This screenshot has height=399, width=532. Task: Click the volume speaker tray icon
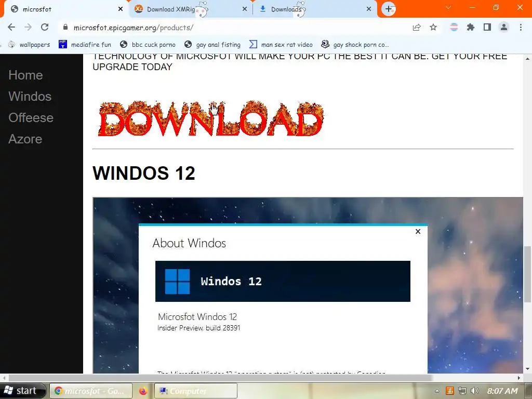click(x=475, y=391)
